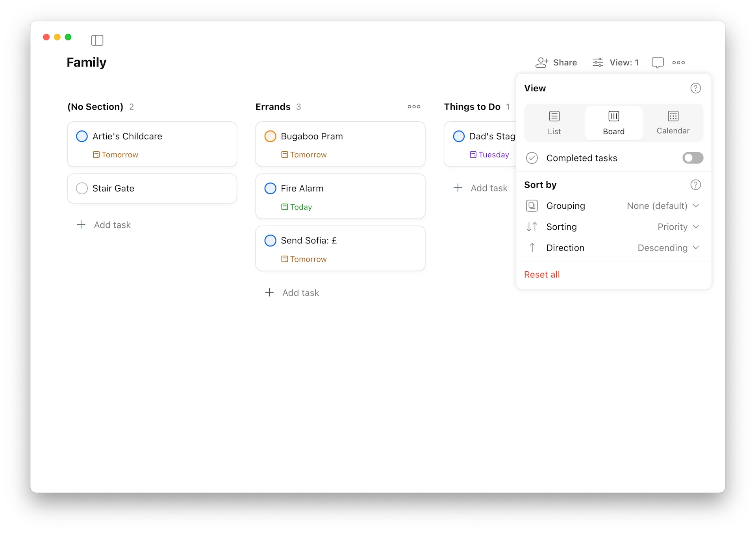Click the View: 1 sliders icon
The height and width of the screenshot is (533, 756).
click(x=598, y=63)
